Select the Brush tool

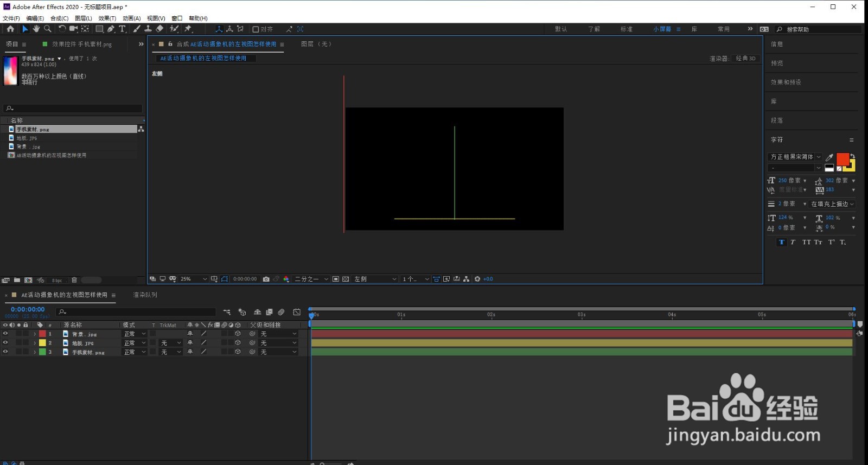tap(137, 29)
